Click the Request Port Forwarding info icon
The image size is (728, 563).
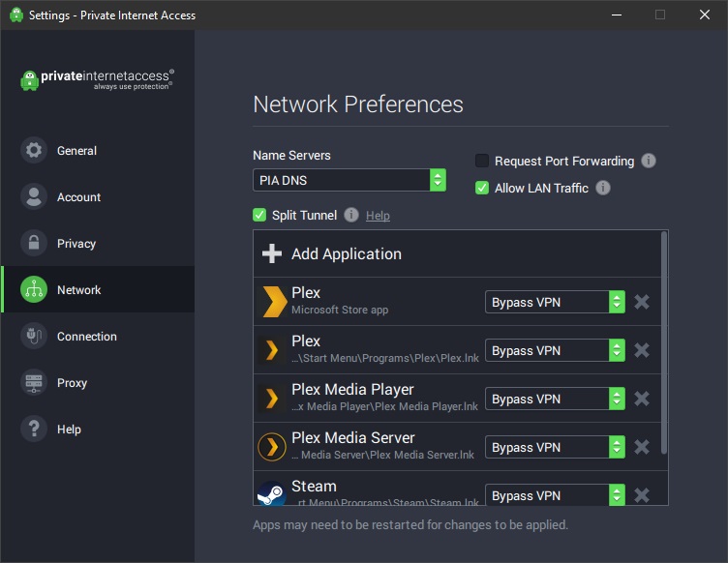click(649, 161)
